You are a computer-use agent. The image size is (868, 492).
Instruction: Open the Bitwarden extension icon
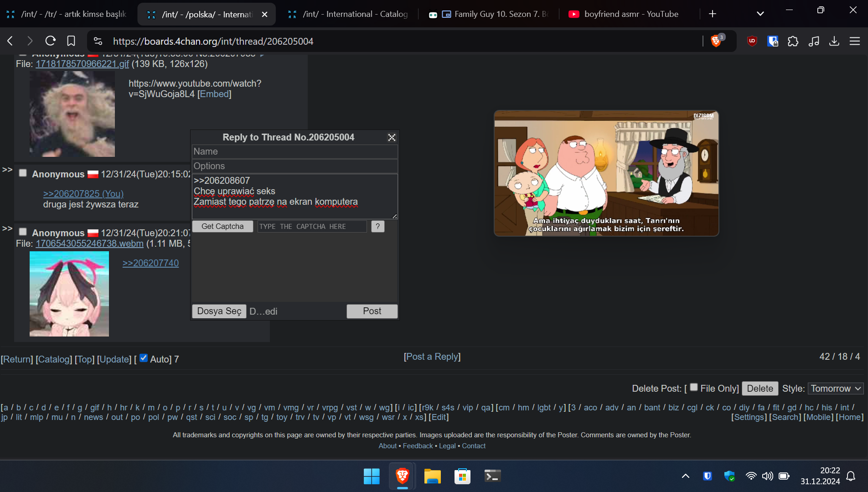point(773,41)
